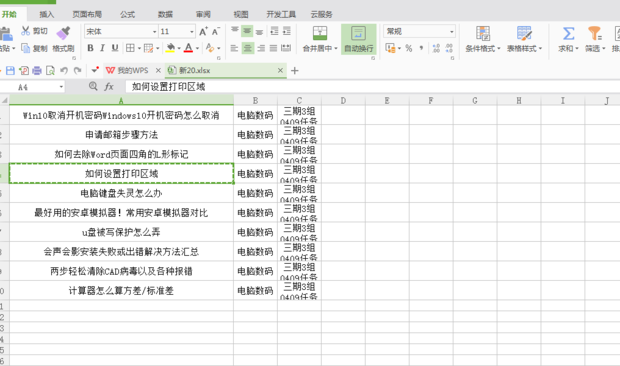Click the A4 name box field
Screen dimensions: 620x366
pyautogui.click(x=32, y=87)
